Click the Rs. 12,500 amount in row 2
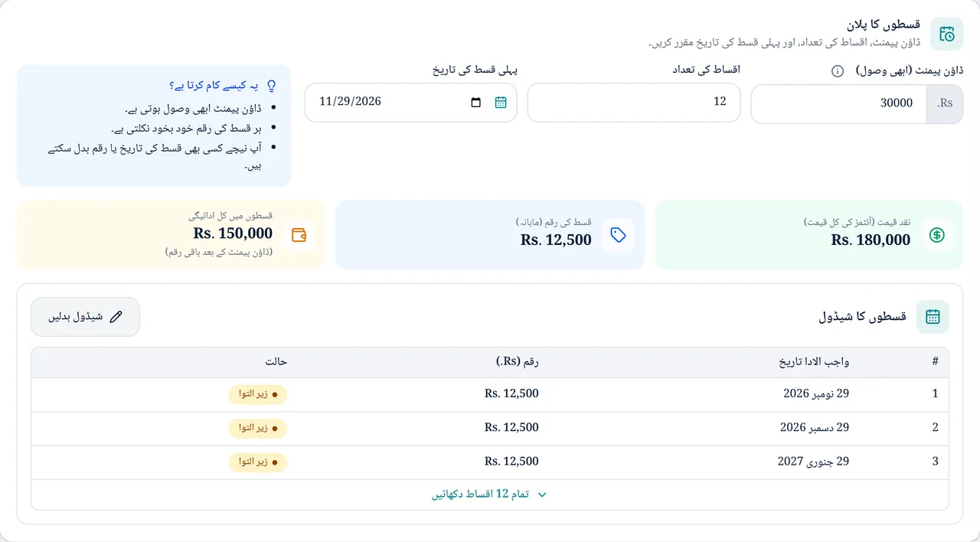The image size is (980, 542). click(x=511, y=427)
